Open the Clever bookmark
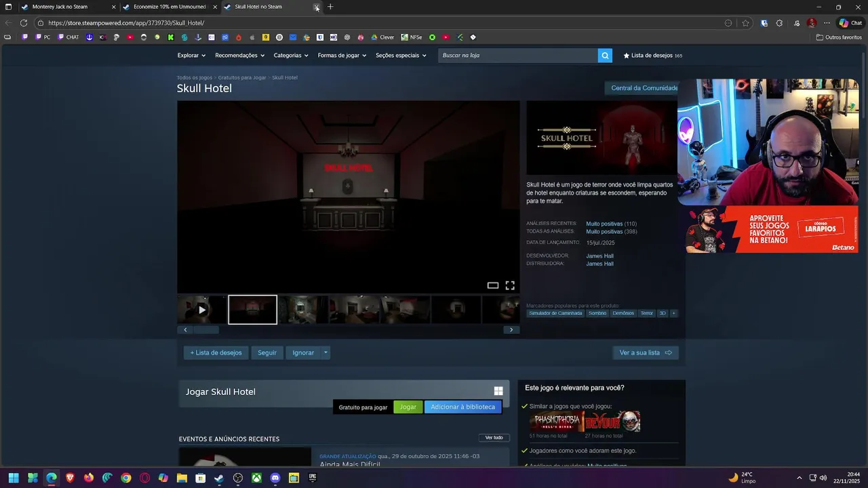868x488 pixels. [x=382, y=37]
